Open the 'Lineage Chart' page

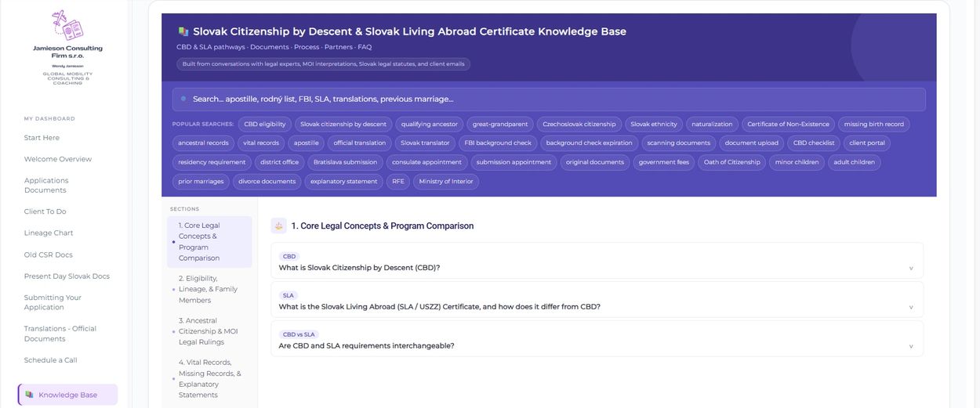49,233
